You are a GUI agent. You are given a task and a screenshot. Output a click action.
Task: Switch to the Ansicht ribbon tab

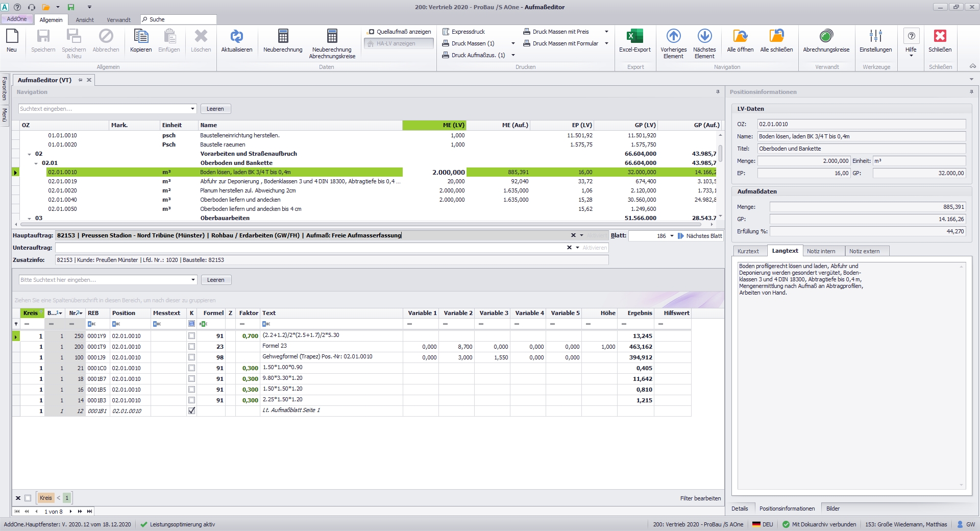(85, 20)
